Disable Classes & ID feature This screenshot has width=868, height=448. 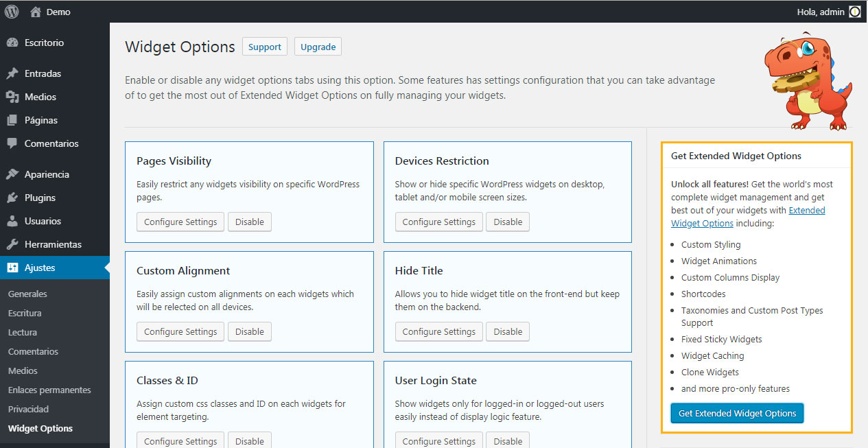[250, 440]
